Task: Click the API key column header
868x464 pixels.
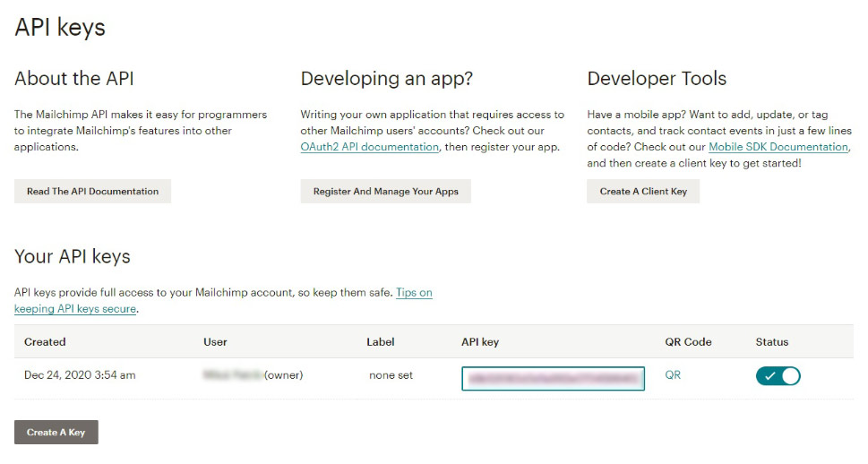Action: (x=480, y=341)
